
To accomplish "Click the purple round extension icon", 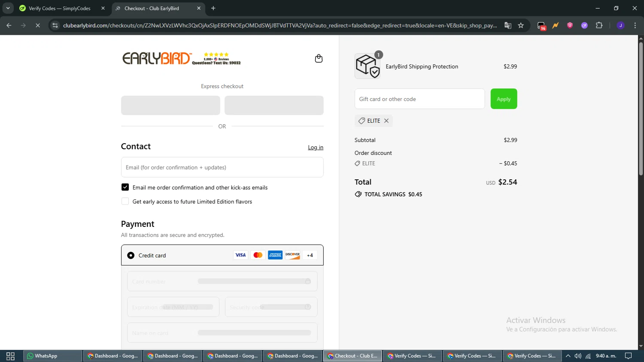I will 584,25.
